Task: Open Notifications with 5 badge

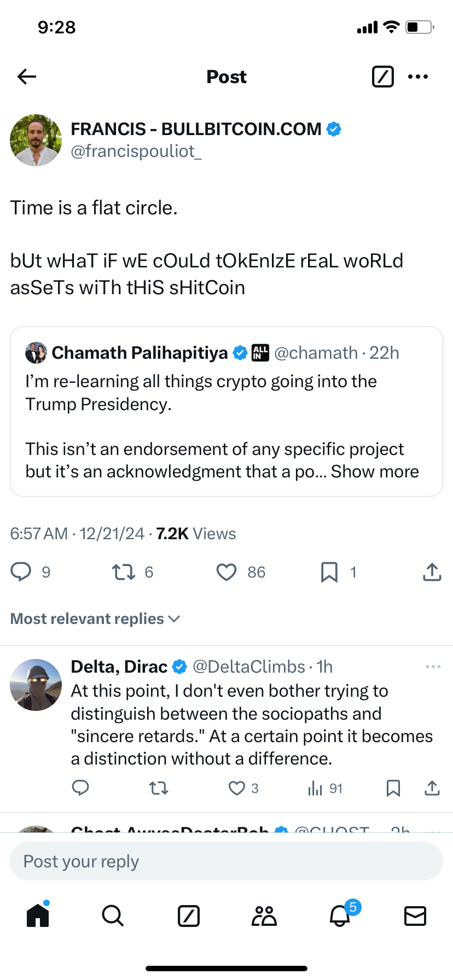Action: tap(340, 915)
